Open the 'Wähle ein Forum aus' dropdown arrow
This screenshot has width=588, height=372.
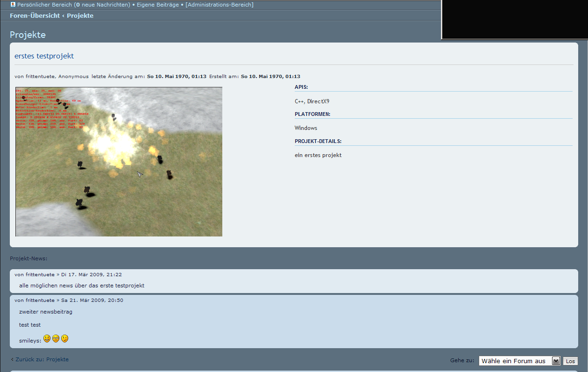coord(555,361)
